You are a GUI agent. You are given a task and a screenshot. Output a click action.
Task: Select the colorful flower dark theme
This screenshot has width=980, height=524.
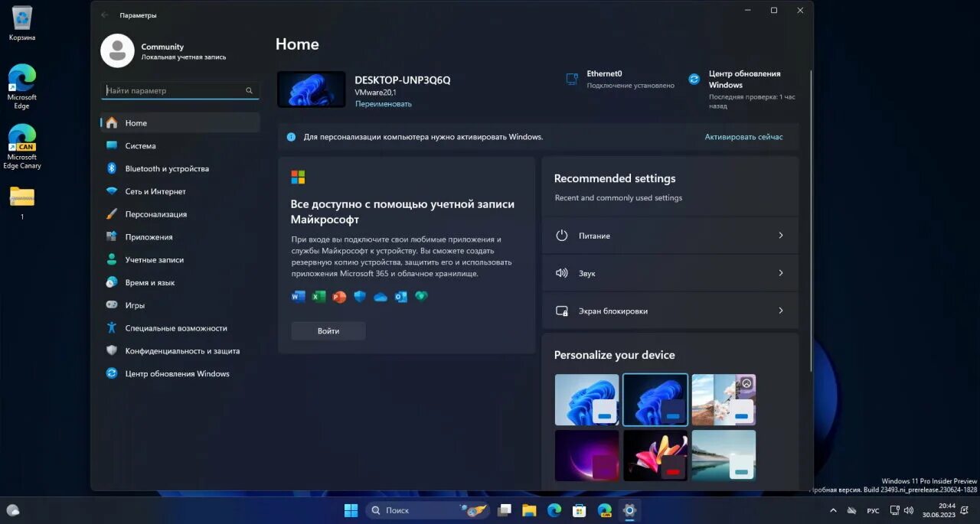pyautogui.click(x=655, y=455)
